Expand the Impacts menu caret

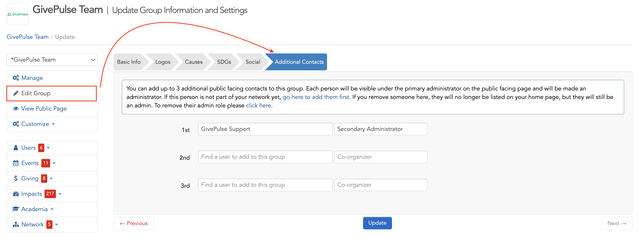[x=60, y=194]
